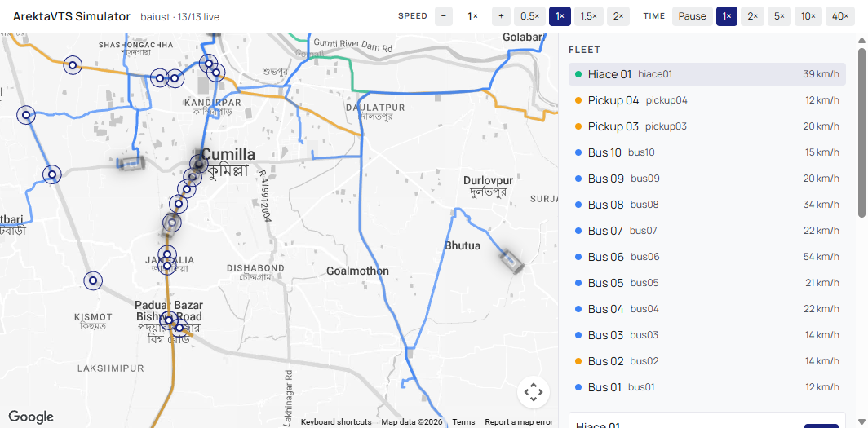
Task: Click the Cumilla city label on map
Action: point(228,155)
